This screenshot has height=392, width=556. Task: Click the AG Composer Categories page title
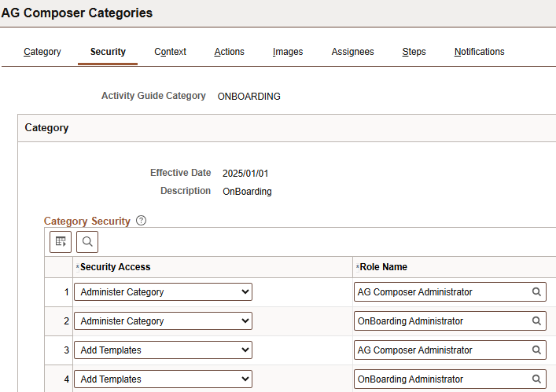coord(76,13)
